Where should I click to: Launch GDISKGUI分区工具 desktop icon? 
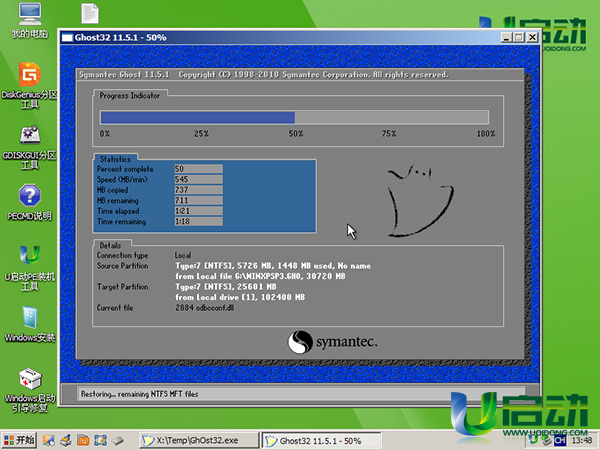(x=29, y=134)
